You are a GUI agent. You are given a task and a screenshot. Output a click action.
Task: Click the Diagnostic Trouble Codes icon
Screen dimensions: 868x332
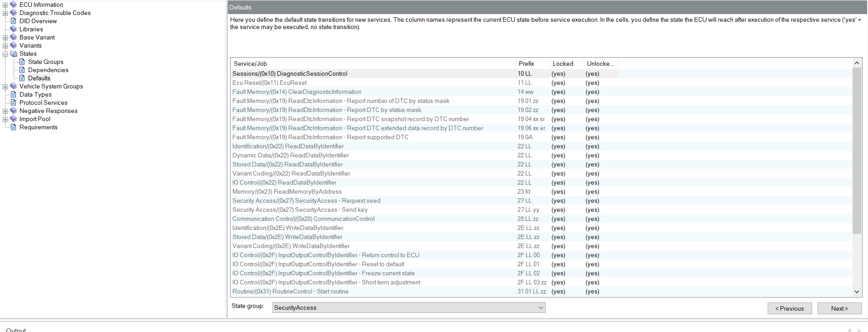pyautogui.click(x=14, y=13)
